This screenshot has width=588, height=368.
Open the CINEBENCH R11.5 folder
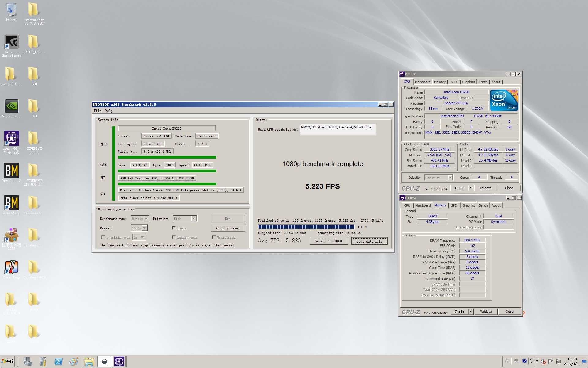point(35,142)
